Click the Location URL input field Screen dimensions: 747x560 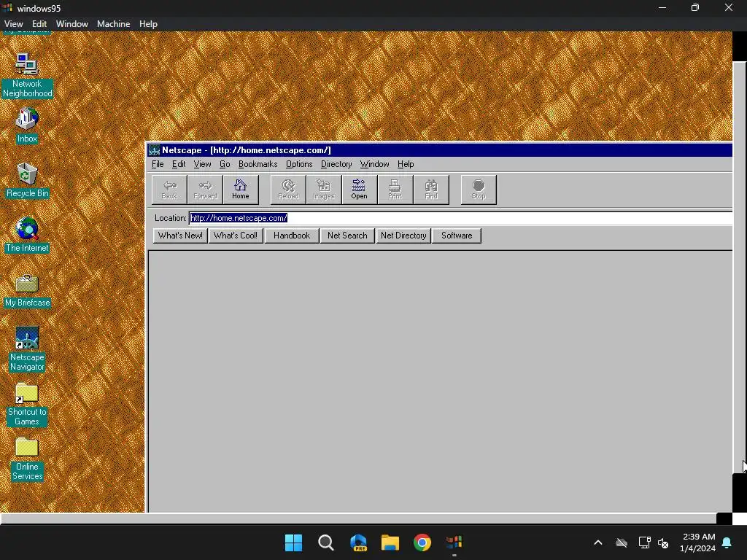click(x=460, y=218)
